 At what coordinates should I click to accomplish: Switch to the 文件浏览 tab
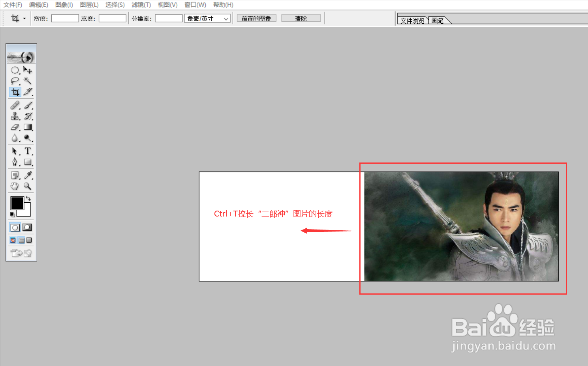pos(412,21)
